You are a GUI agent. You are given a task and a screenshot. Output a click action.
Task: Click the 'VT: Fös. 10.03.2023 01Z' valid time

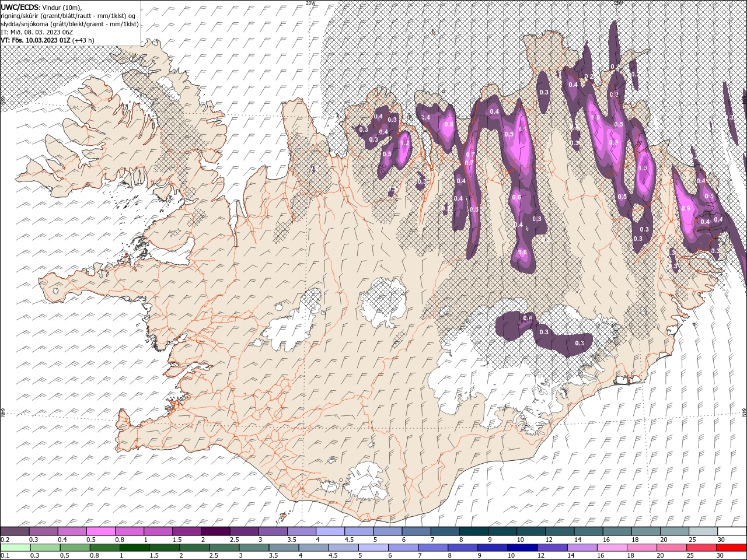point(36,40)
